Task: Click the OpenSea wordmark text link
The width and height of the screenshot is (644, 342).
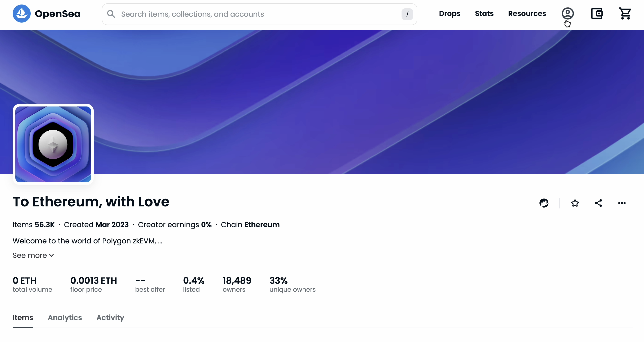Action: 58,14
